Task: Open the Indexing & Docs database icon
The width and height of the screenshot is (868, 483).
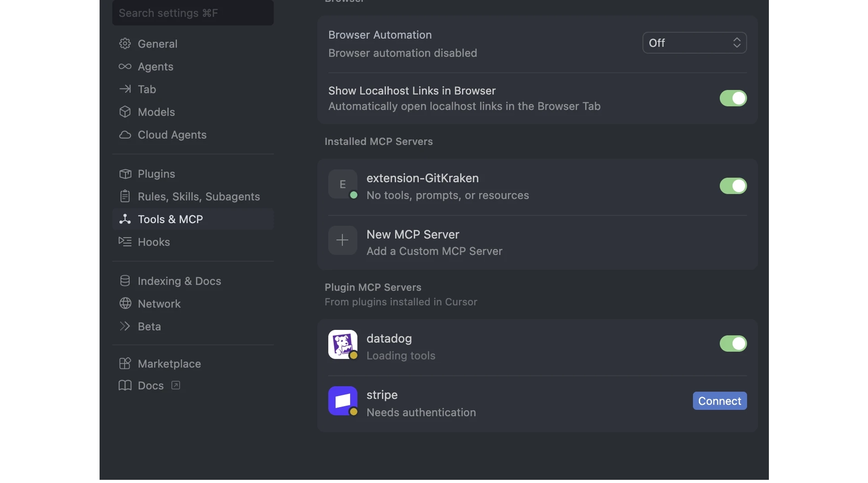Action: tap(125, 281)
